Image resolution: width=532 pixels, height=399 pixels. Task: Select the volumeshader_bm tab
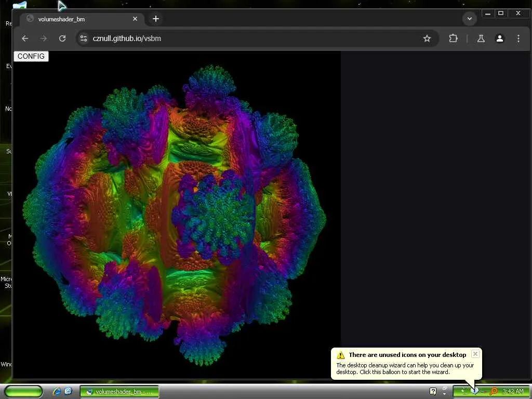pyautogui.click(x=82, y=19)
